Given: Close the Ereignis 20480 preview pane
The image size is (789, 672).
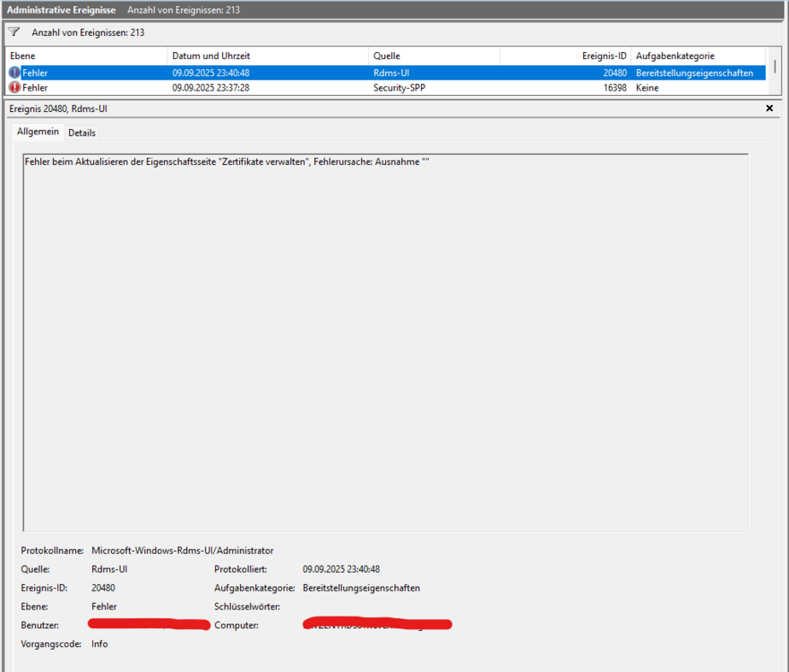Looking at the screenshot, I should coord(769,108).
